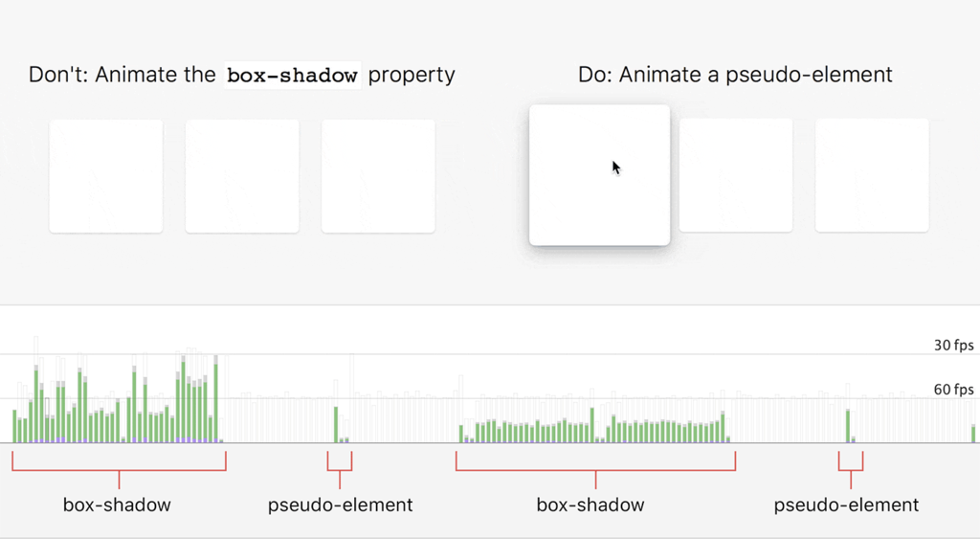The width and height of the screenshot is (980, 539).
Task: Click the word "property" in the heading
Action: point(412,75)
